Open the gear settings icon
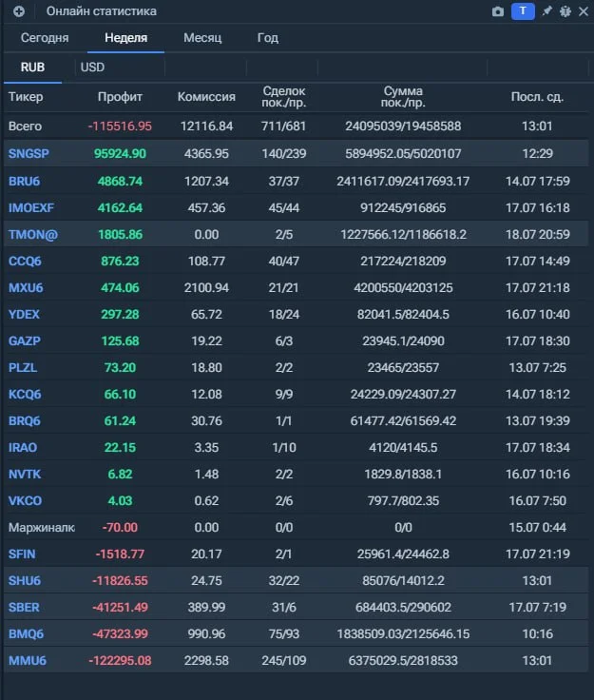 tap(565, 11)
